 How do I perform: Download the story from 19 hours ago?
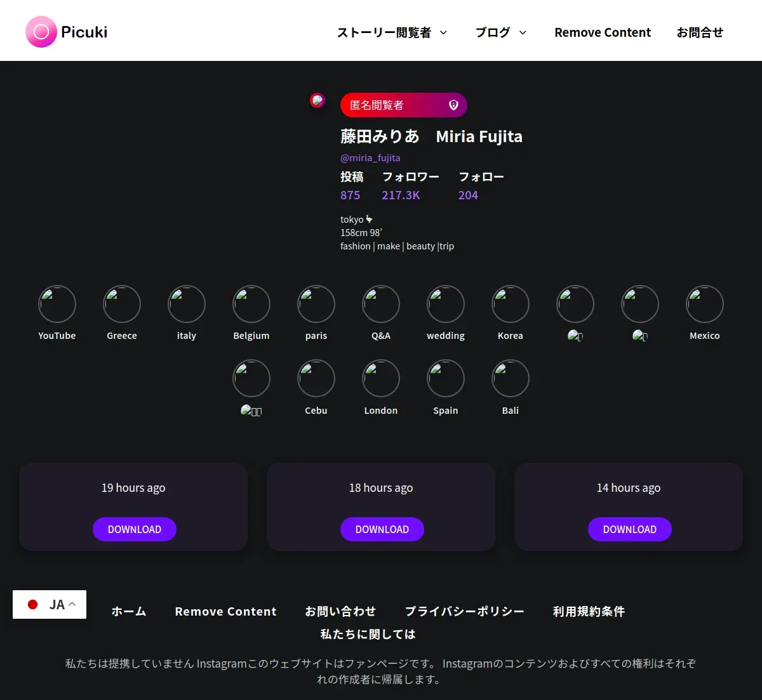click(x=135, y=529)
